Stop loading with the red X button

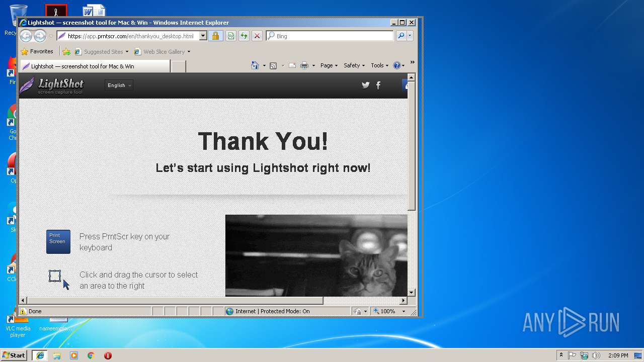[x=257, y=36]
